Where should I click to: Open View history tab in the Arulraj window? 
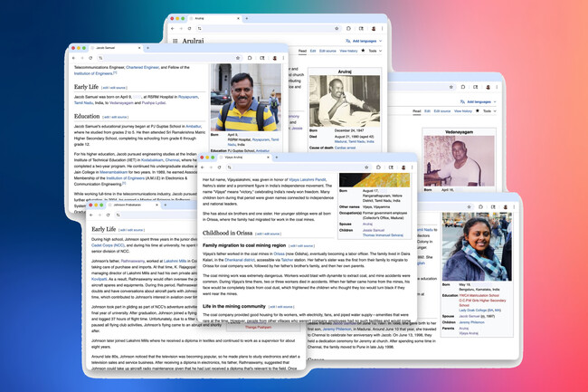[x=348, y=51]
